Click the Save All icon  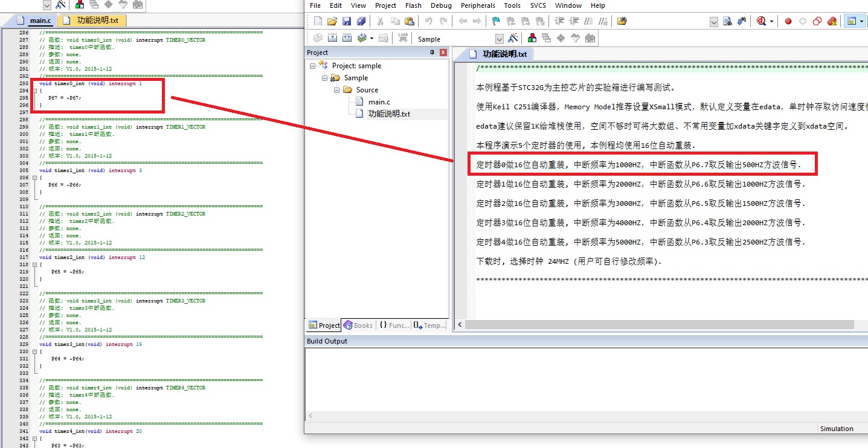pyautogui.click(x=361, y=21)
